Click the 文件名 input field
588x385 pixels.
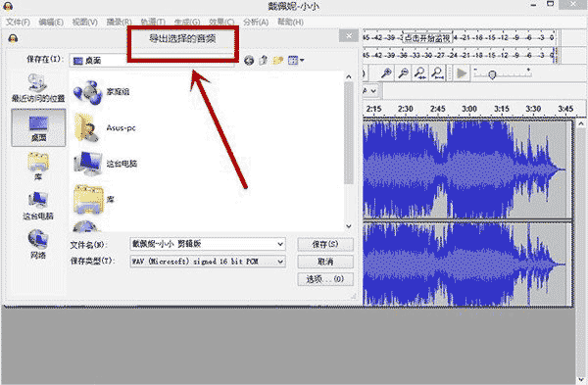203,244
